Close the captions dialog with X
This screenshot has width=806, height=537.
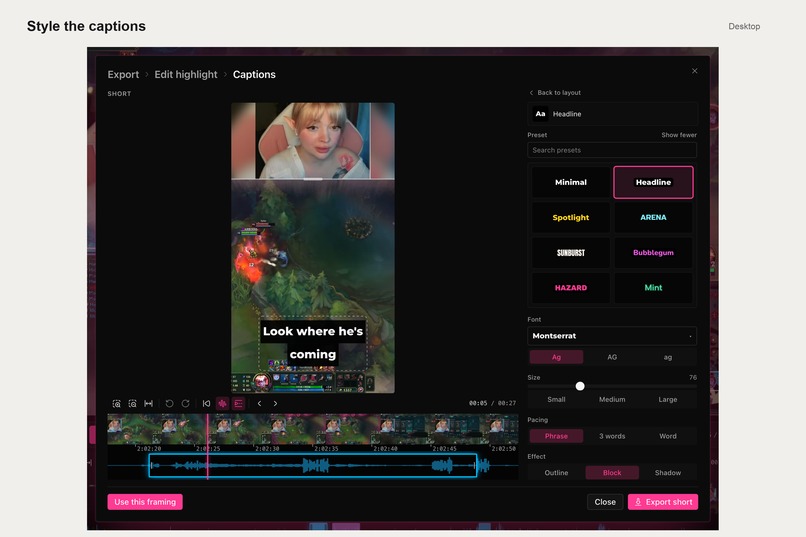click(694, 71)
